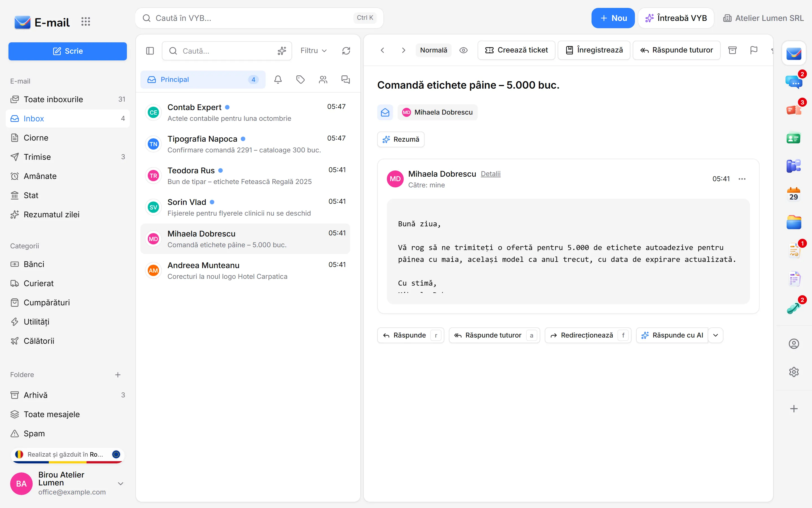The width and height of the screenshot is (812, 508).
Task: Open the notifications bell tab
Action: point(278,80)
